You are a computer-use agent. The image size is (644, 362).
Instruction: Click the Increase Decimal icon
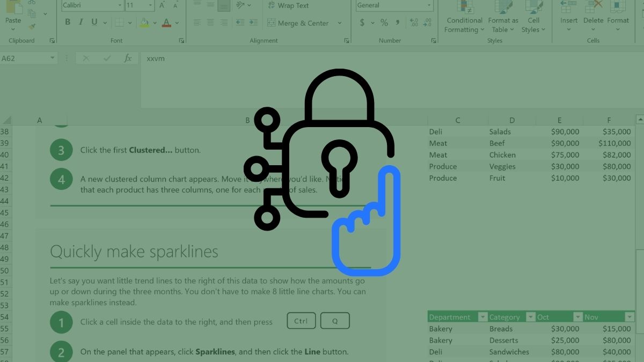click(x=412, y=23)
